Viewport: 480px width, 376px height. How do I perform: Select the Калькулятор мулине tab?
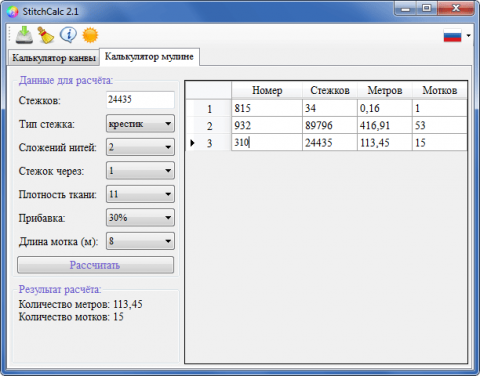(149, 57)
